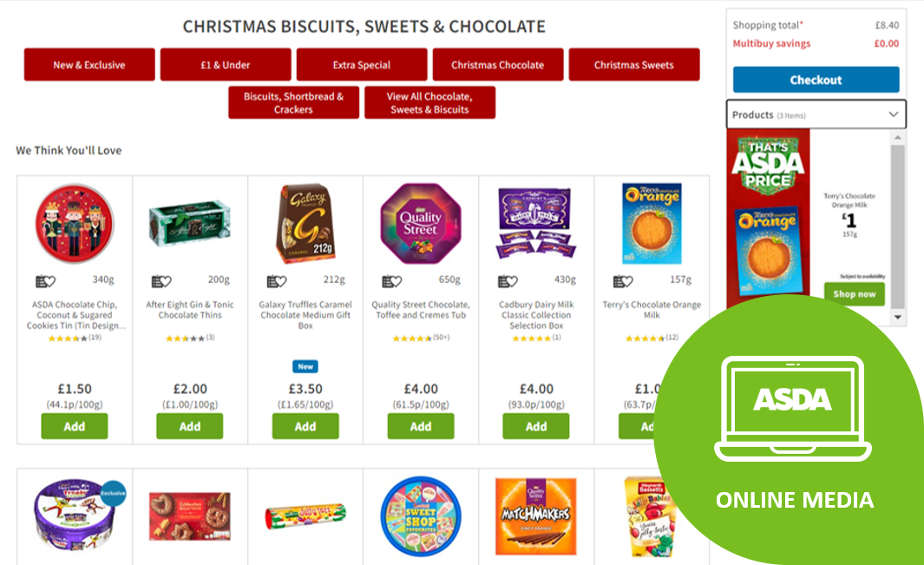Favourite Terry's Chocolate Orange Milk
This screenshot has height=565, width=924.
tap(623, 281)
